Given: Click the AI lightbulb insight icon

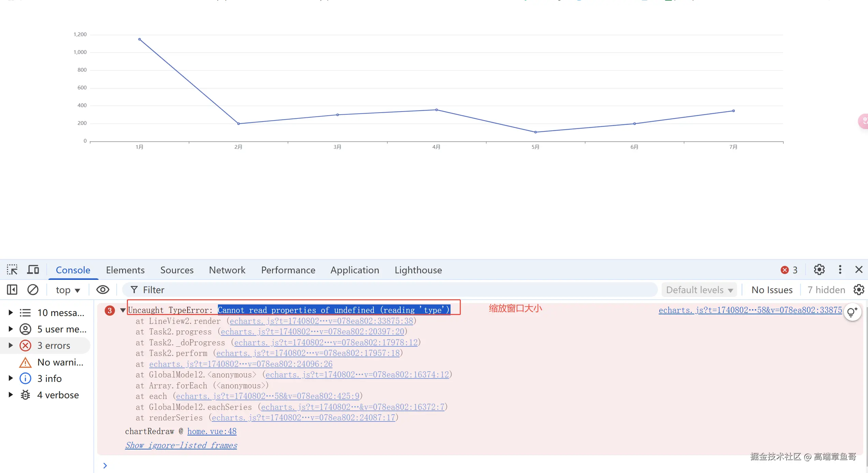Looking at the screenshot, I should (x=852, y=312).
